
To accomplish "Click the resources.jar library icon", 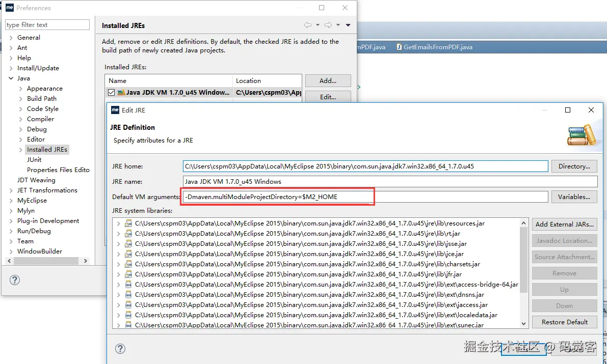I will click(x=128, y=223).
